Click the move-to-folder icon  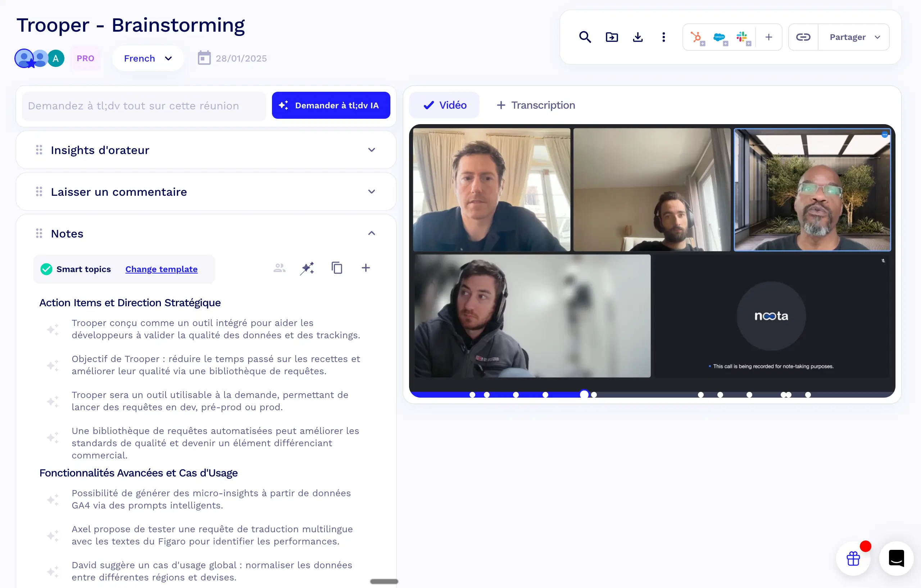pyautogui.click(x=612, y=37)
